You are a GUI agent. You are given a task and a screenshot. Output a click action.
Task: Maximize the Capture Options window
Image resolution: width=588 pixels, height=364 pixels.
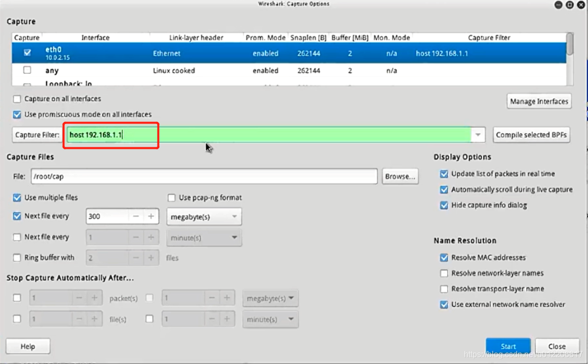tap(570, 5)
